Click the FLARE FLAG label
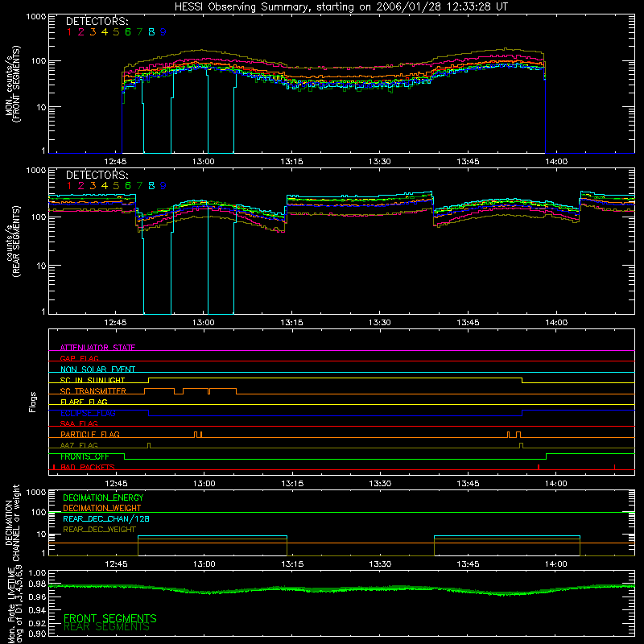 [84, 402]
